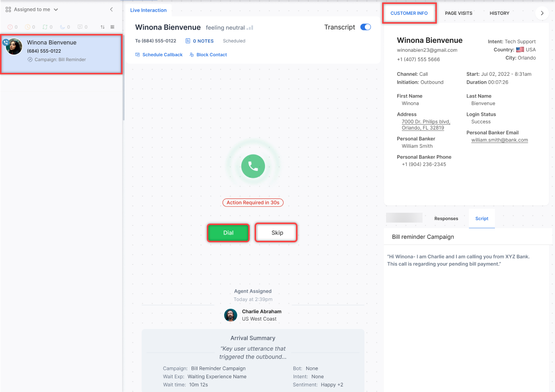This screenshot has width=555, height=392.
Task: Click the grid layout icon in list header
Action: point(112,27)
